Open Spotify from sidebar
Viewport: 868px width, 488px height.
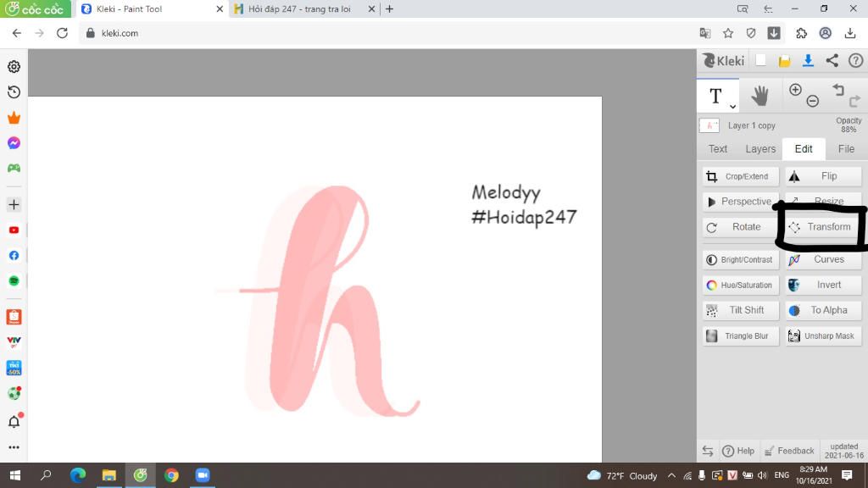pos(14,281)
